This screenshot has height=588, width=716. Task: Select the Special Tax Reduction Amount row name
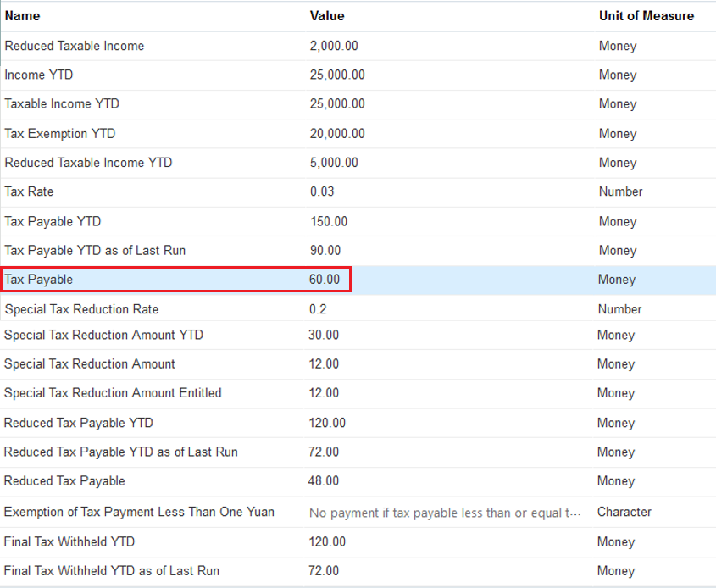(x=90, y=363)
